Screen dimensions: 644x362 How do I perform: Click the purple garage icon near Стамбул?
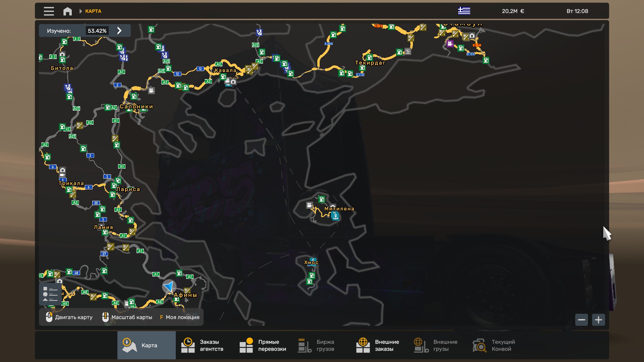[450, 44]
